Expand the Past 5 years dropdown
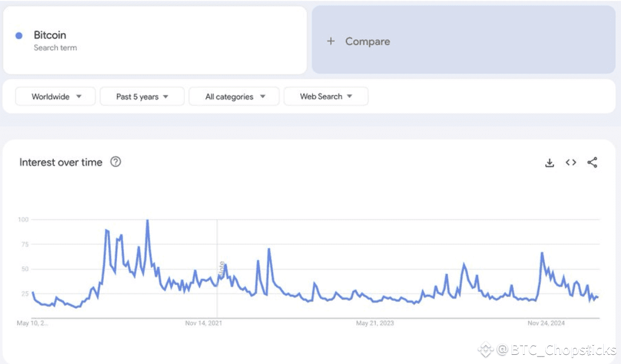This screenshot has width=621, height=364. [x=142, y=97]
